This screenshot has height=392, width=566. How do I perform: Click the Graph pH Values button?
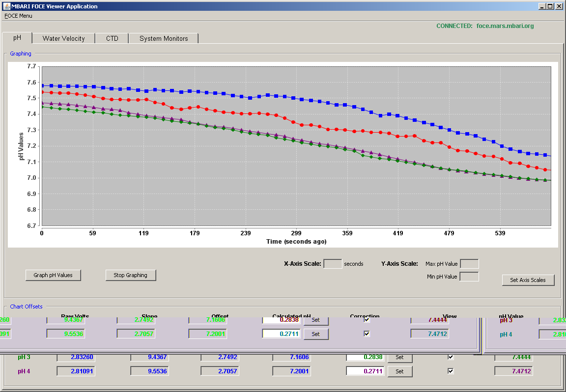pyautogui.click(x=53, y=275)
